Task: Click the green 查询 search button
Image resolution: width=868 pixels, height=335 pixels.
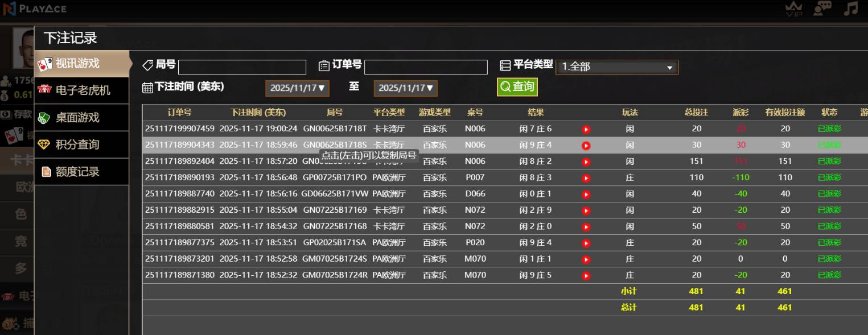Action: click(517, 87)
